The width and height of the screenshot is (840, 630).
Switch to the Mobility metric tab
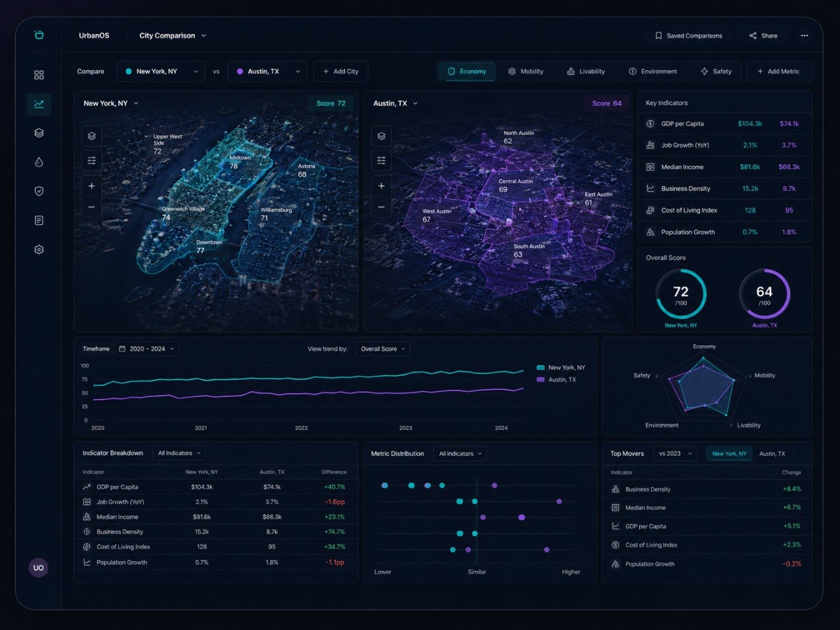(526, 72)
